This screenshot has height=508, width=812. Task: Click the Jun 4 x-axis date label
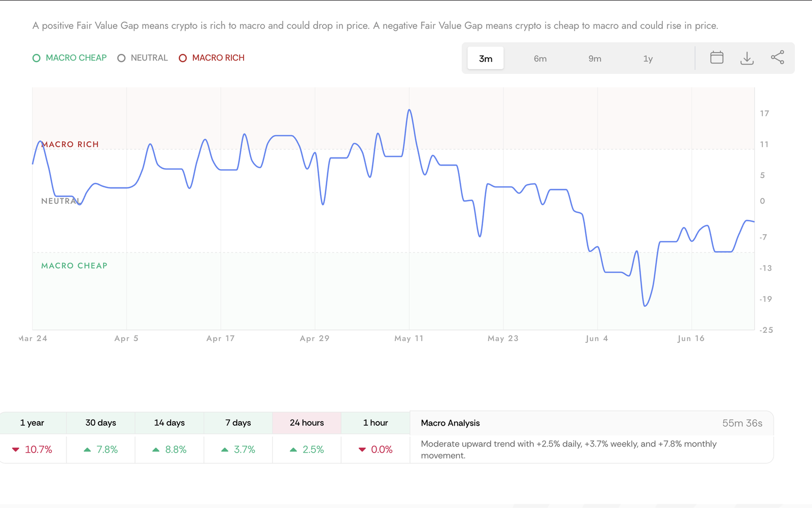tap(597, 338)
